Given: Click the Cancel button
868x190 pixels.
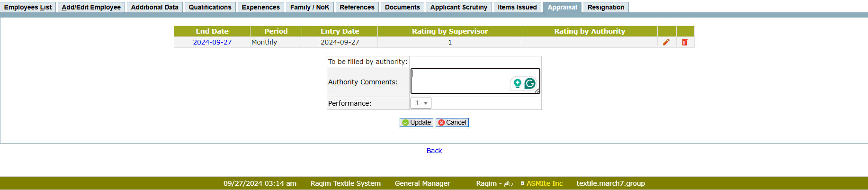Looking at the screenshot, I should click(x=452, y=122).
